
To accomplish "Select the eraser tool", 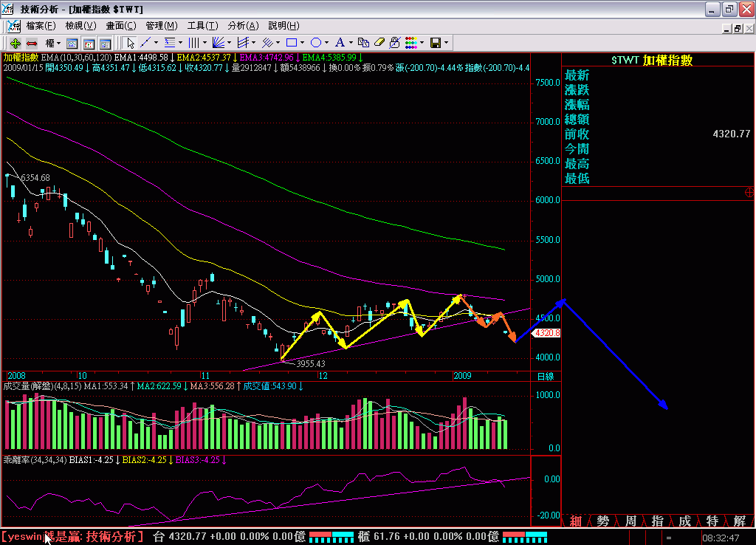I will pos(379,43).
